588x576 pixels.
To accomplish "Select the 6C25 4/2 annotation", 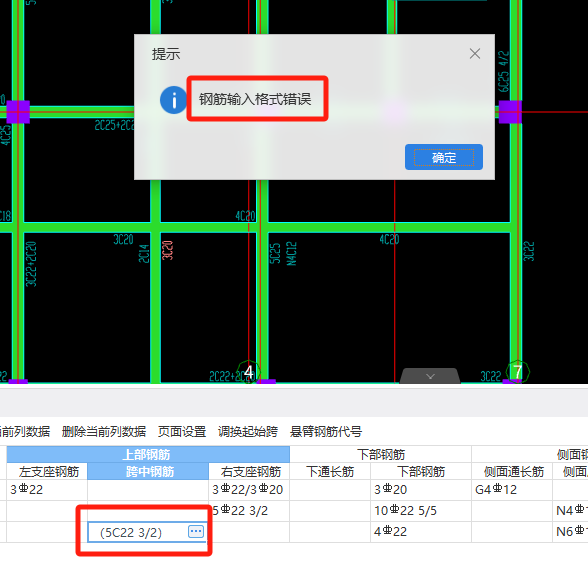I will (x=504, y=72).
